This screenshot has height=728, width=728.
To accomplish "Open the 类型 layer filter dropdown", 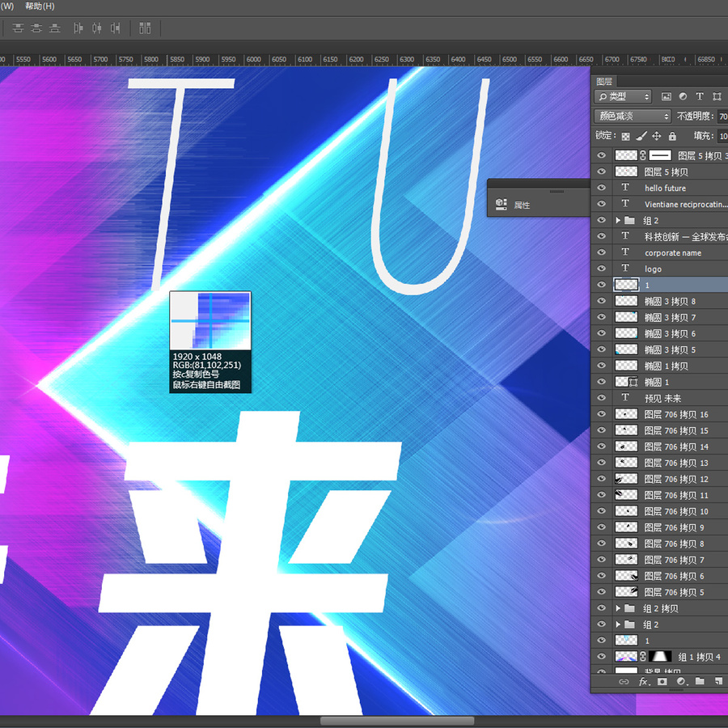I will [623, 96].
